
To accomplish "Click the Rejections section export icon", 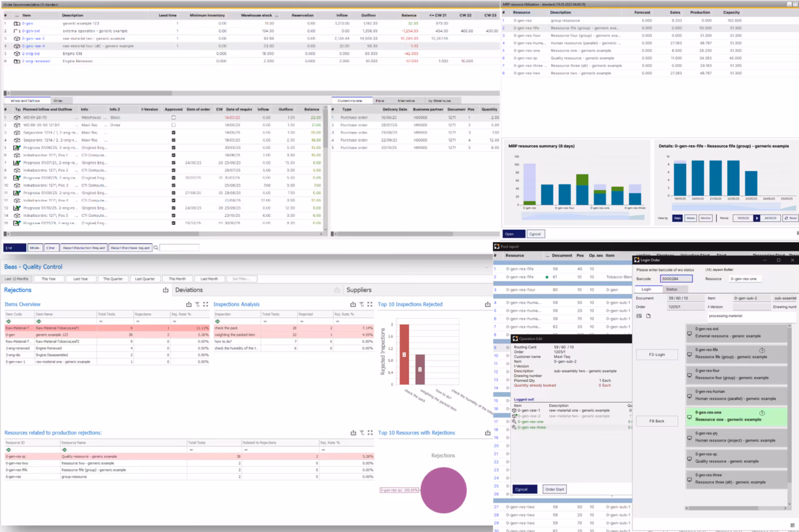I will (165, 290).
